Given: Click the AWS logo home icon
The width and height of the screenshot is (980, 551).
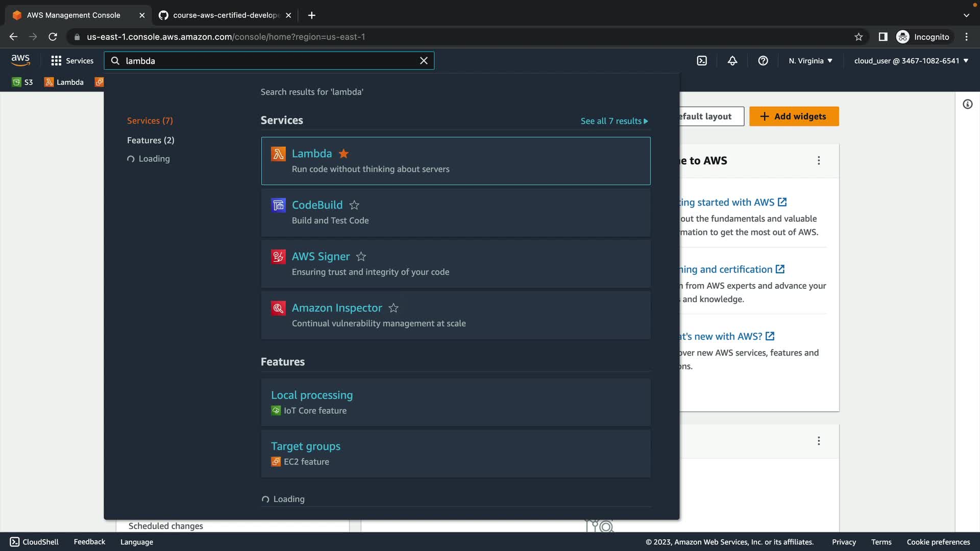Looking at the screenshot, I should click(20, 60).
